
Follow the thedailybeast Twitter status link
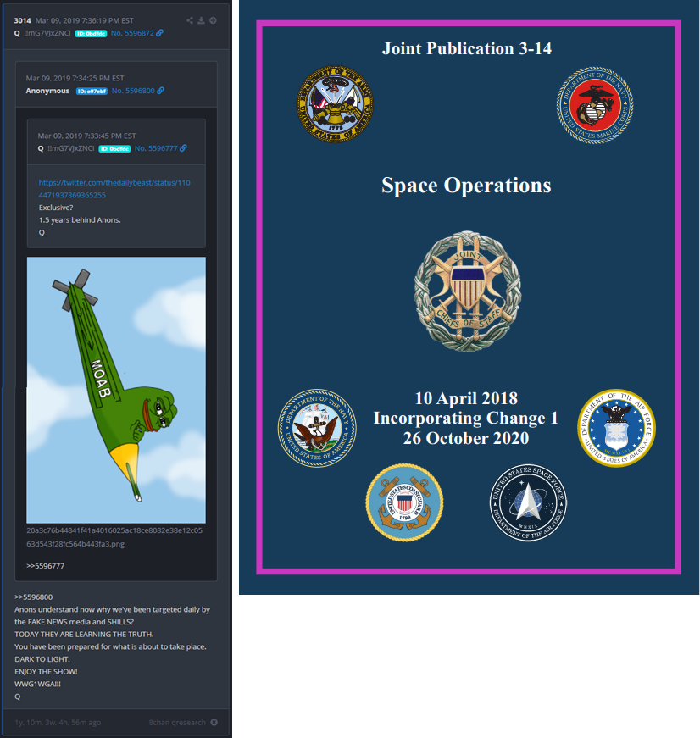[x=114, y=189]
